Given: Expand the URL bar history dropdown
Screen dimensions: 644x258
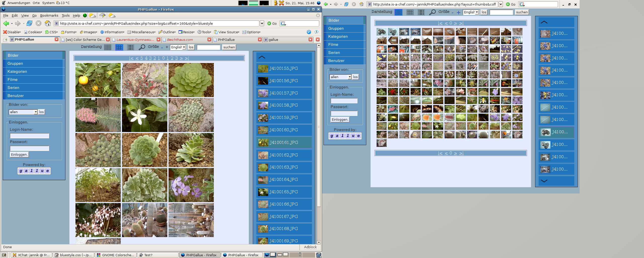Looking at the screenshot, I should (262, 23).
